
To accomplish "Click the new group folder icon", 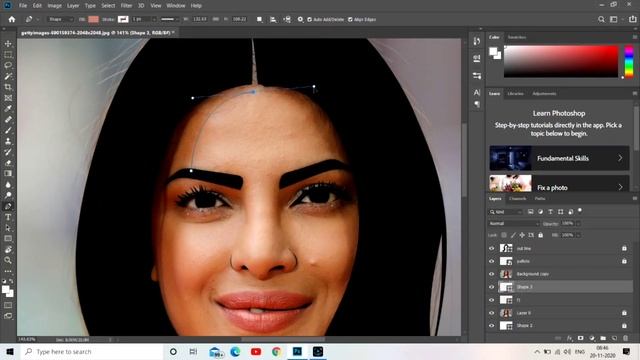I will click(603, 338).
